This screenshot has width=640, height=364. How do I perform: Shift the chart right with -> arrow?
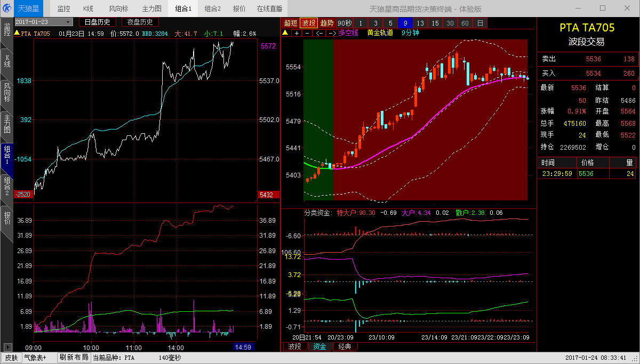[x=331, y=33]
